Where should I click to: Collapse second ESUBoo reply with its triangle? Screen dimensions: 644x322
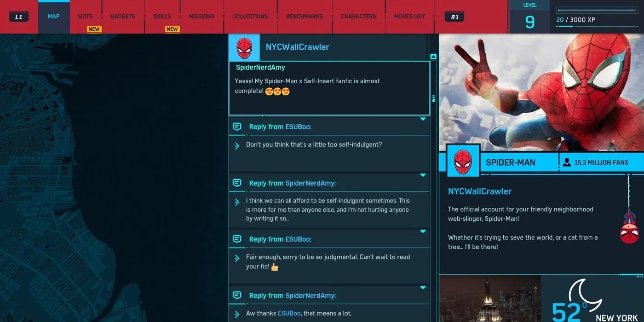(x=423, y=231)
